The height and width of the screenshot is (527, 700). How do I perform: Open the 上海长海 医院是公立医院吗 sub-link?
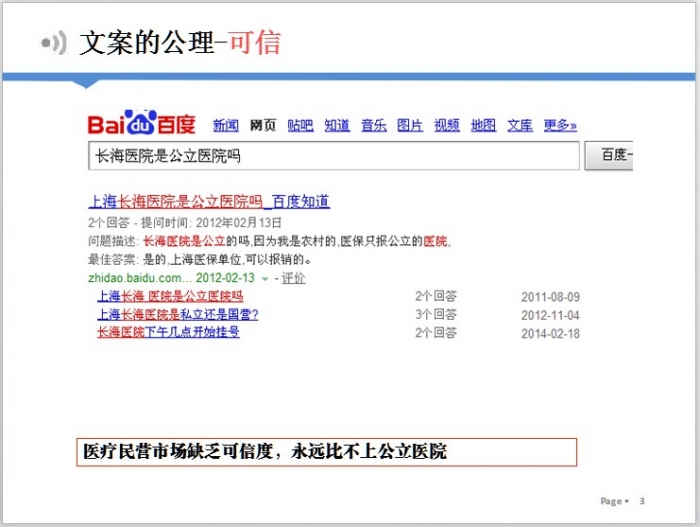point(170,297)
